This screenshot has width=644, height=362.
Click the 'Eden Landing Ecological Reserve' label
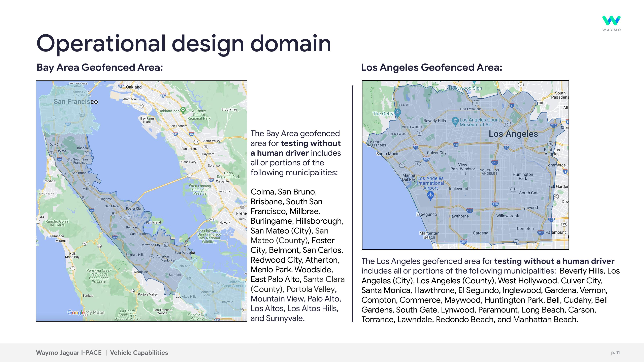(200, 190)
